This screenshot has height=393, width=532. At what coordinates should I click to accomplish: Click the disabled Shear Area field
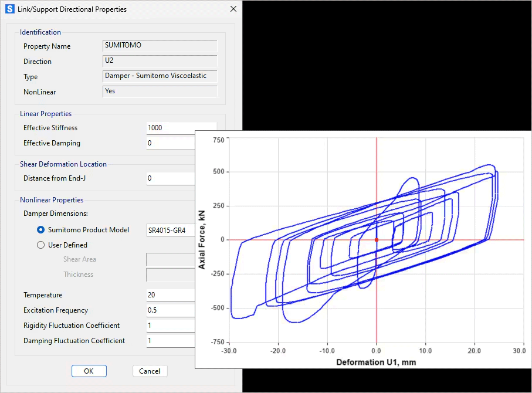coord(170,259)
